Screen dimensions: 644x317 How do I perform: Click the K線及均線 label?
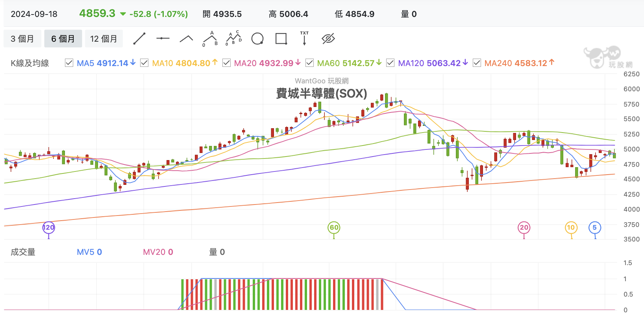click(x=30, y=63)
